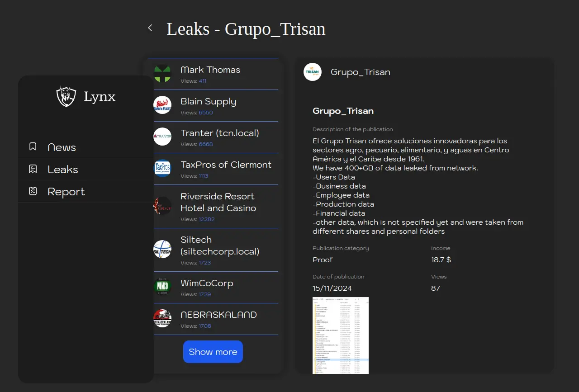Go to the Report menu item
This screenshot has width=579, height=392.
point(66,192)
